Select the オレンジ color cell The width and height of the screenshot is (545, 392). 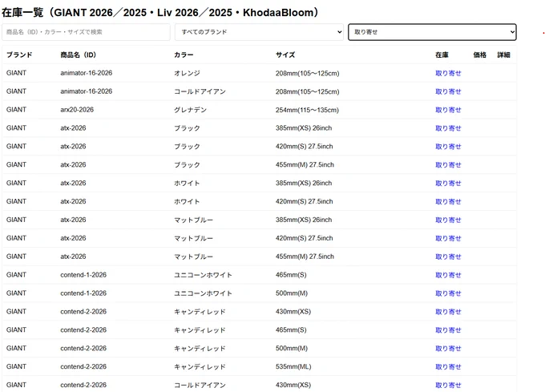click(187, 73)
